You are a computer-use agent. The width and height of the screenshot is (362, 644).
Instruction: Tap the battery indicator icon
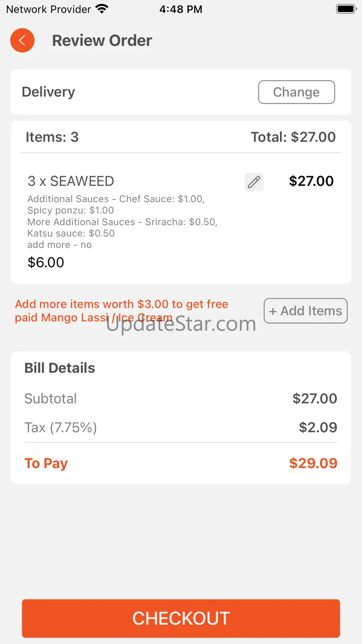pyautogui.click(x=346, y=9)
